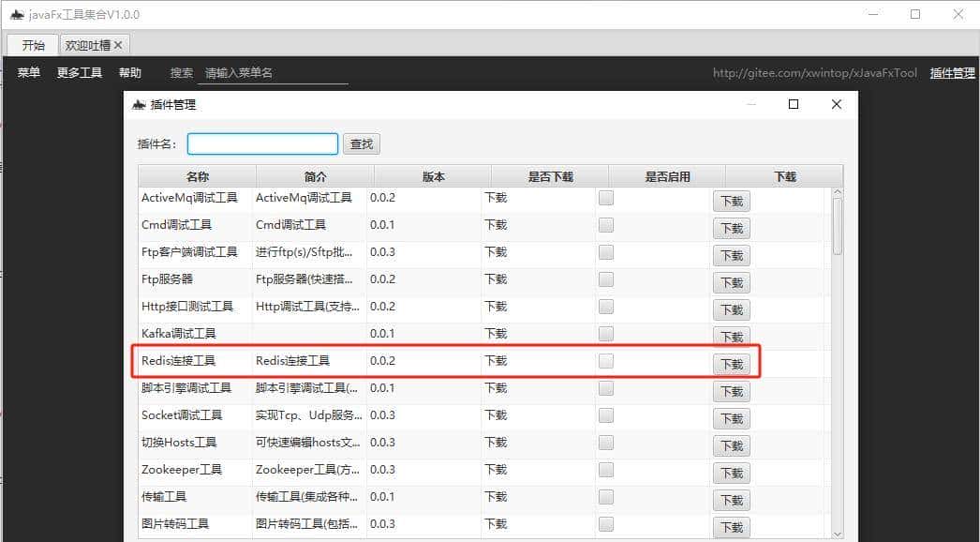This screenshot has width=980, height=542.
Task: Open the 菜单 menu
Action: pos(27,72)
